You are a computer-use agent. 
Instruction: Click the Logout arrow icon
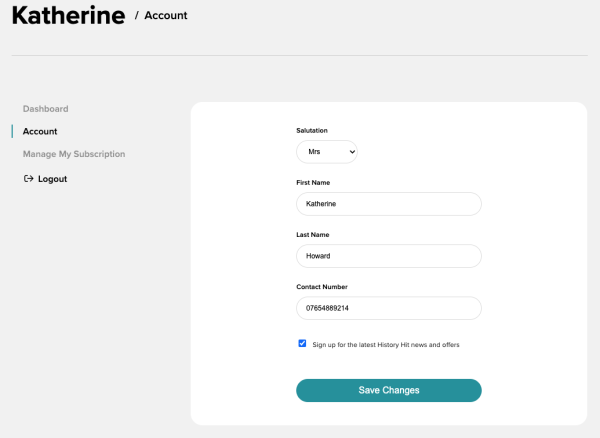pyautogui.click(x=28, y=179)
